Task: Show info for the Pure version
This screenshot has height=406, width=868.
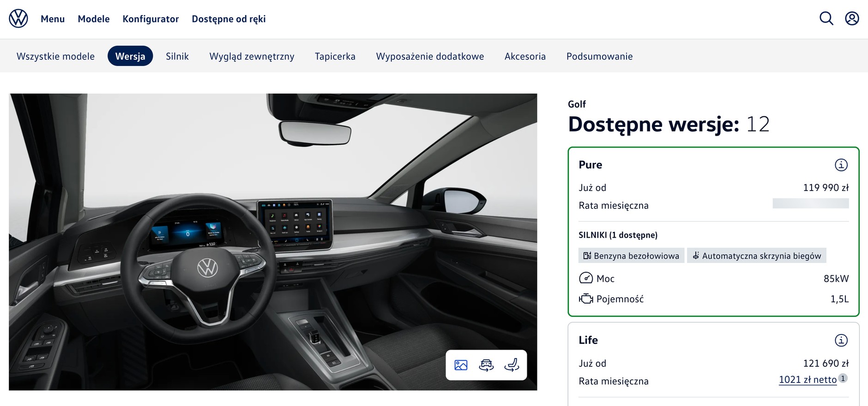Action: click(x=841, y=165)
